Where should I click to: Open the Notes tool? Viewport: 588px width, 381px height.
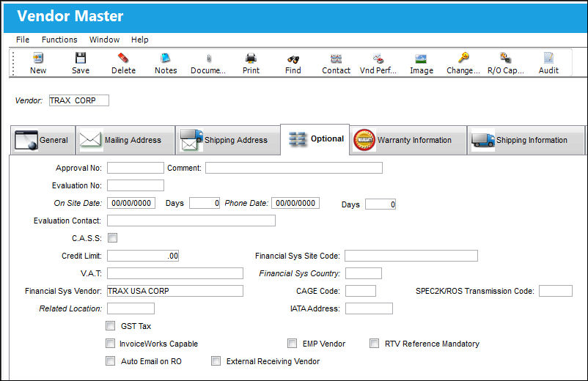click(x=166, y=63)
